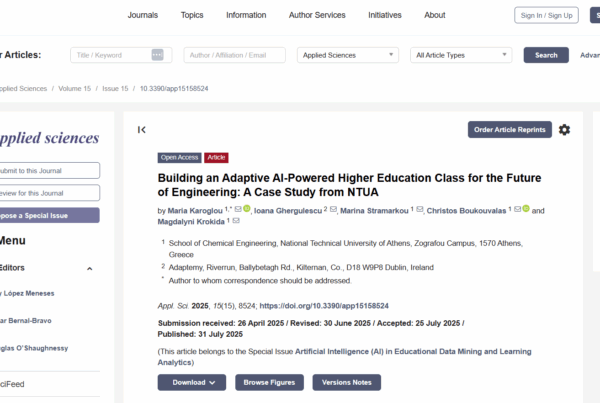This screenshot has height=403, width=600.
Task: Click Review for this Journal button
Action: click(49, 193)
